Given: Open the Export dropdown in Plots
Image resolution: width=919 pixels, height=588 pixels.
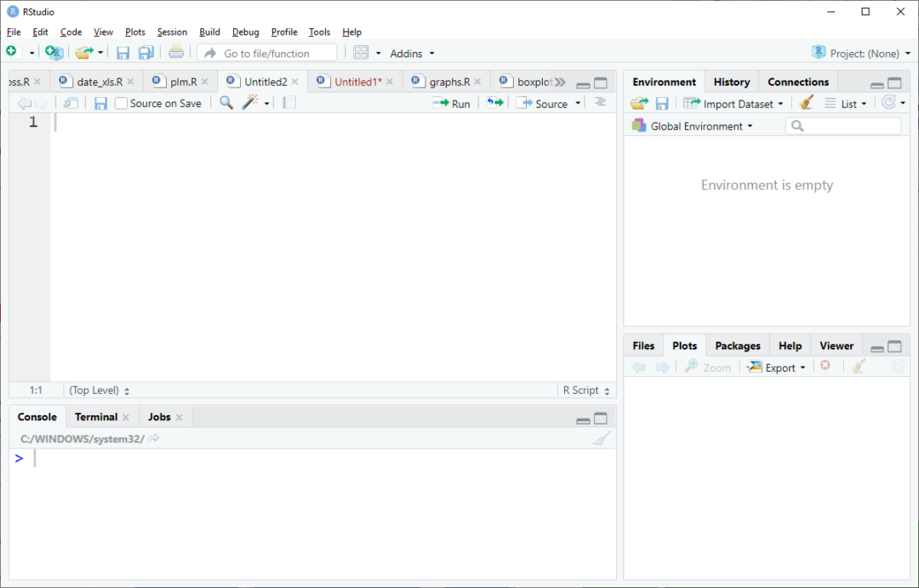Looking at the screenshot, I should click(x=775, y=368).
